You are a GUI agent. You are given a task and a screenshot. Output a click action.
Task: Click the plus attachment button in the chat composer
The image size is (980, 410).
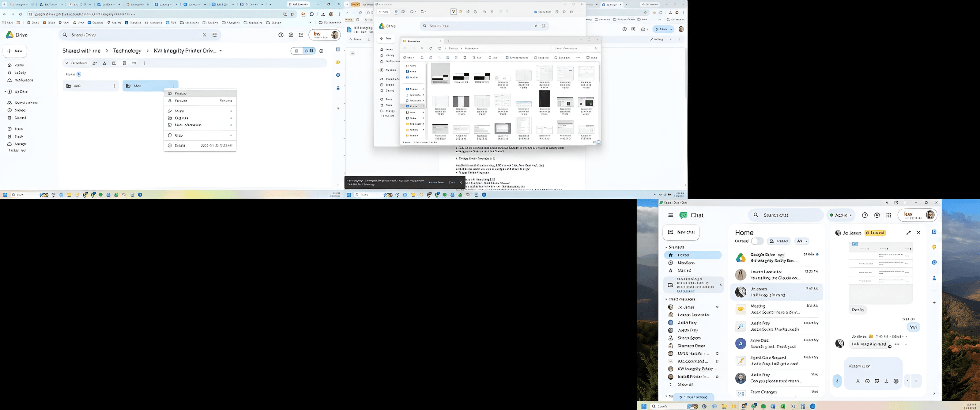(837, 381)
